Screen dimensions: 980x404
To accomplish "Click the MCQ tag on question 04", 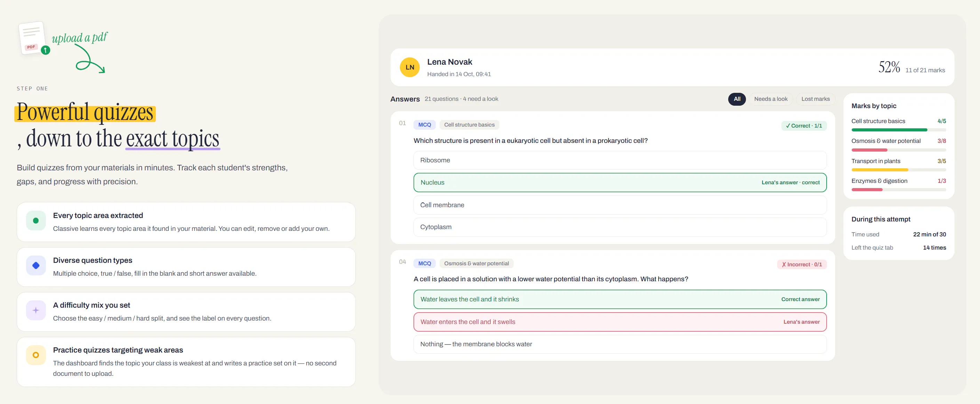I will click(425, 264).
